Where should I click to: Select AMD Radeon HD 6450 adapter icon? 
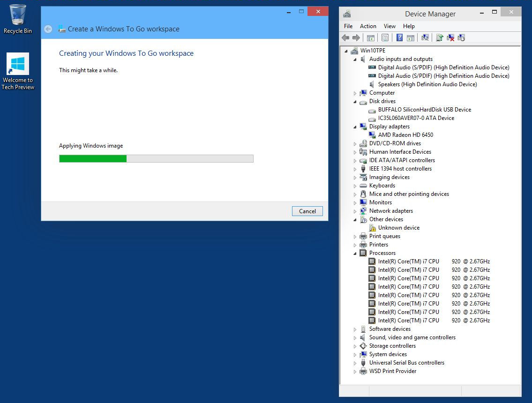[x=372, y=135]
